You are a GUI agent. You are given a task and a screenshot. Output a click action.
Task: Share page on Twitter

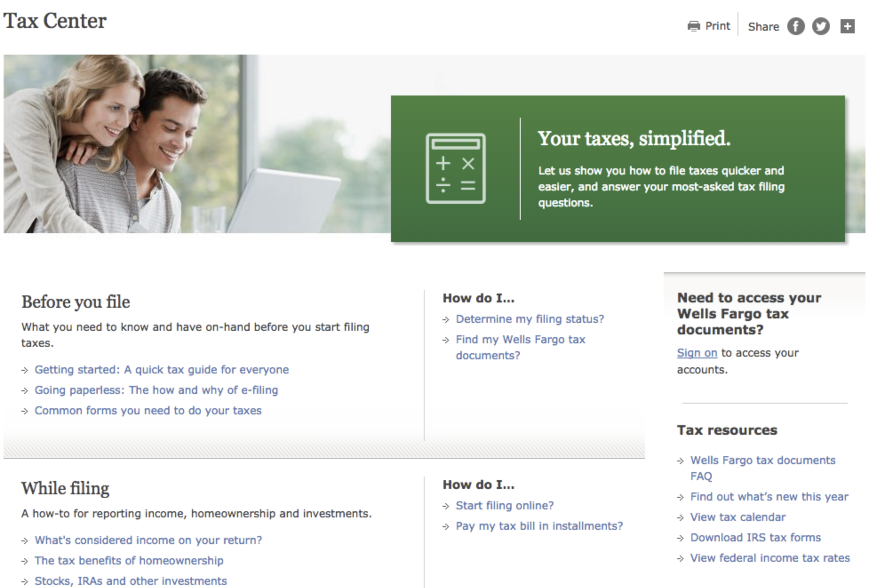pos(821,26)
